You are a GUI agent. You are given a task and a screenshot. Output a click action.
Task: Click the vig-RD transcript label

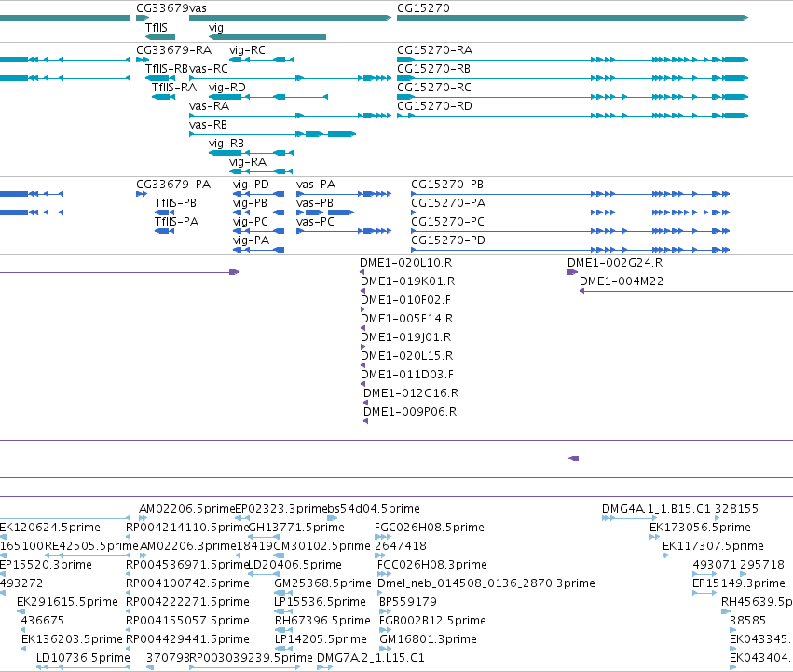click(x=227, y=88)
